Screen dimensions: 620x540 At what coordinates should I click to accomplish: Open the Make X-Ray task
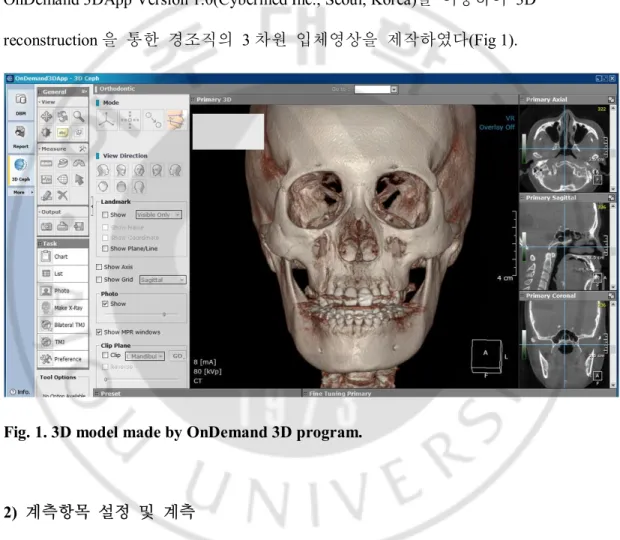tap(63, 308)
